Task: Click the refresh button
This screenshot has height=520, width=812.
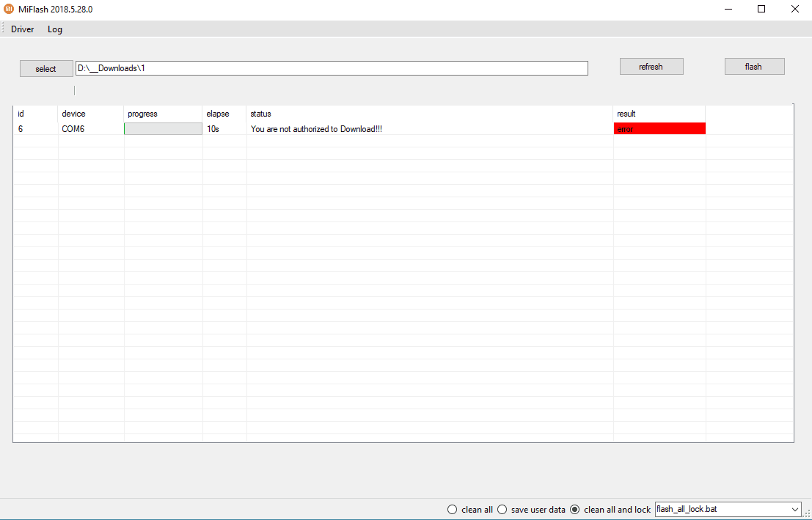Action: [651, 66]
